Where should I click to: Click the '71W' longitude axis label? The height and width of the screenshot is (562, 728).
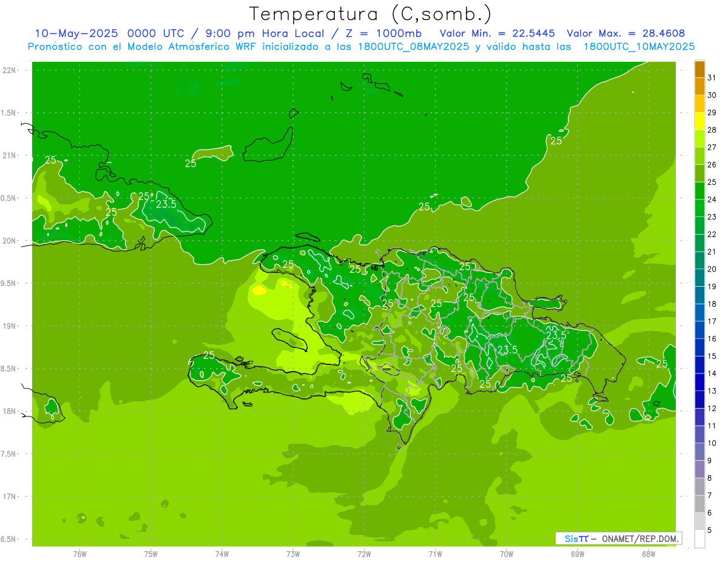pos(435,554)
